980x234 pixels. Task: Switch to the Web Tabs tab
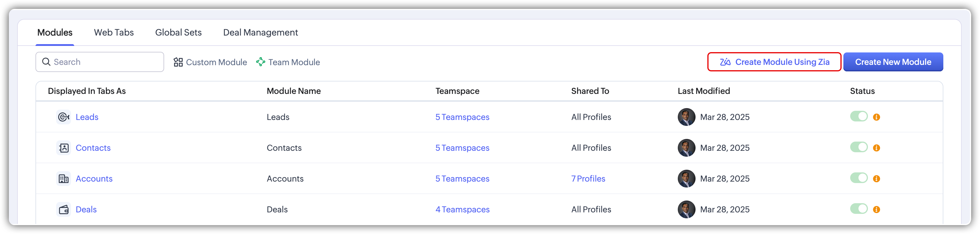114,32
